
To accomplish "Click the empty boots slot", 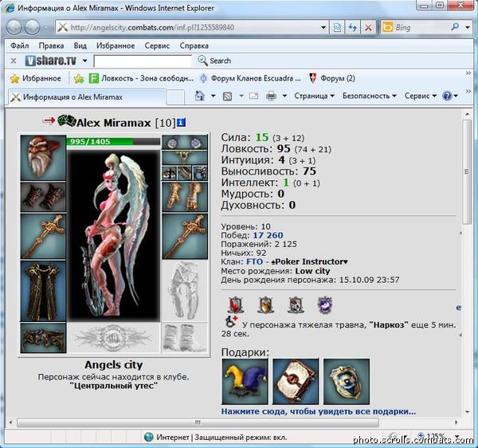I will point(185,338).
